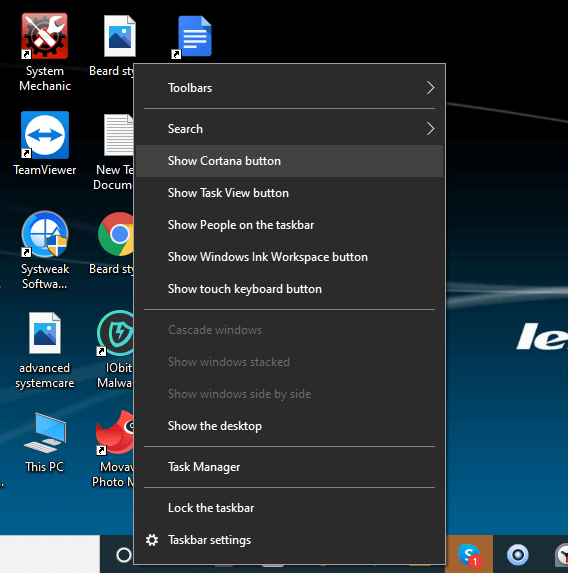Click the Google Docs shortcut icon
The image size is (568, 573).
click(x=194, y=36)
